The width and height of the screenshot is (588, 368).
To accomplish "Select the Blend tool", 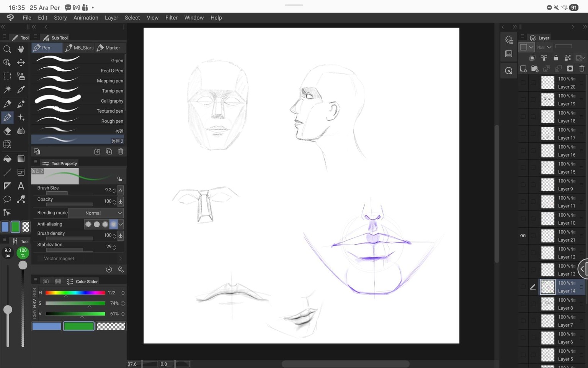I will click(21, 131).
